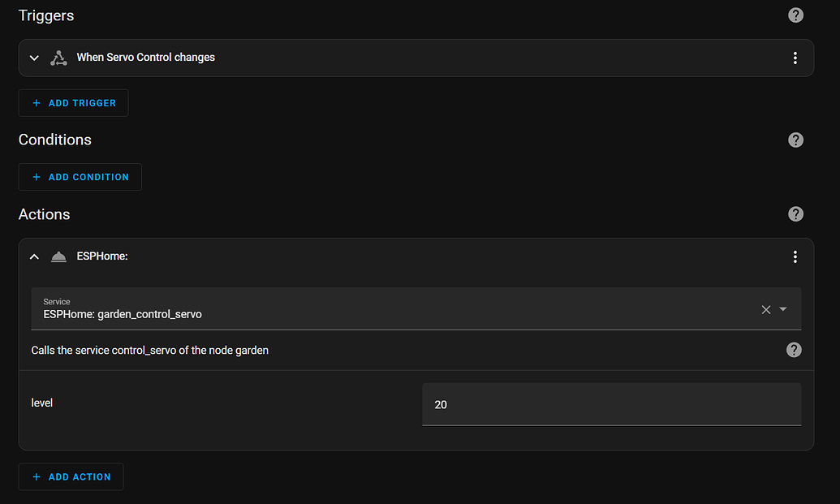The width and height of the screenshot is (840, 504).
Task: Click the level value input showing 20
Action: pos(611,404)
